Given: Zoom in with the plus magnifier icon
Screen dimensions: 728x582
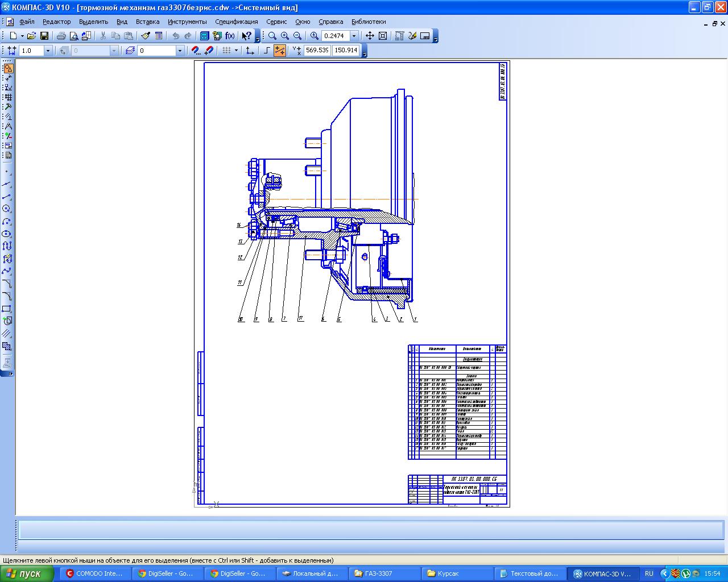Looking at the screenshot, I should coord(285,36).
